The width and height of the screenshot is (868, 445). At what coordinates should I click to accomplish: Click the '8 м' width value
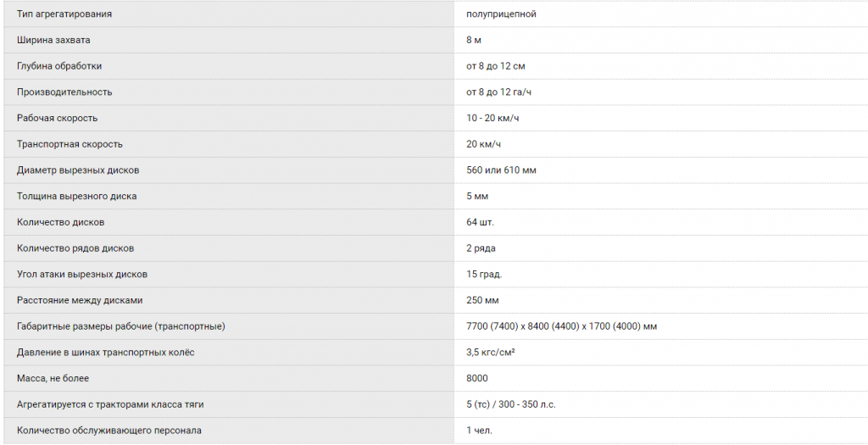[474, 40]
